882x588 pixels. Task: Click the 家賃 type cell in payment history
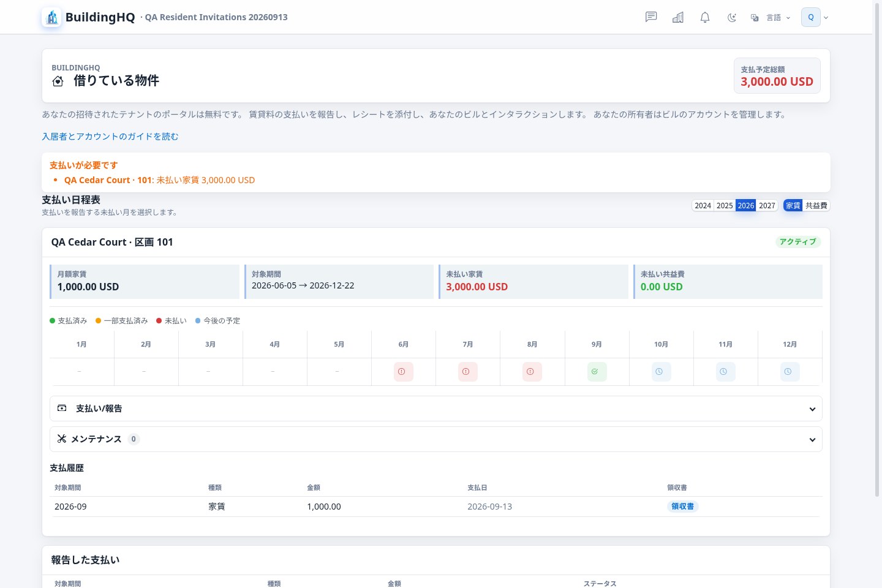tap(217, 507)
